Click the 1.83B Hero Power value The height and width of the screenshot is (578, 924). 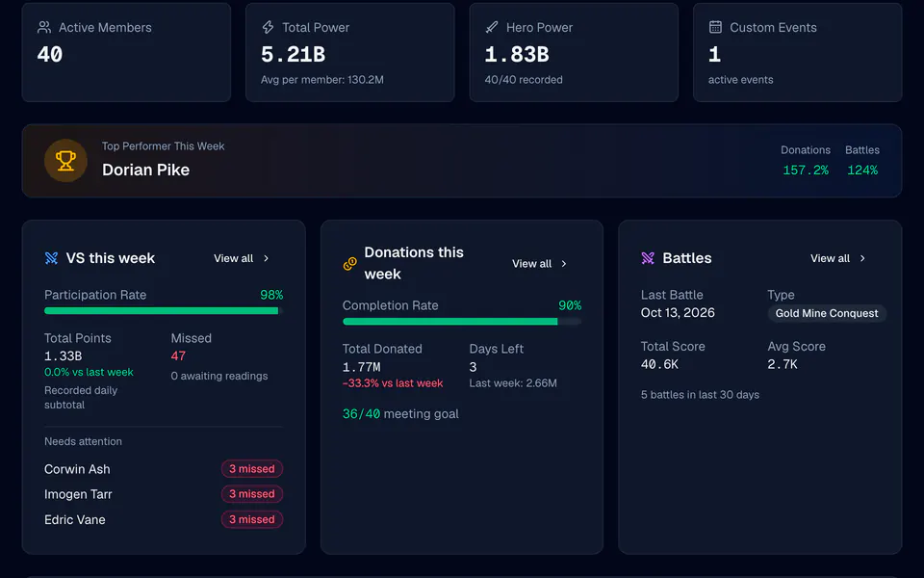pos(517,54)
